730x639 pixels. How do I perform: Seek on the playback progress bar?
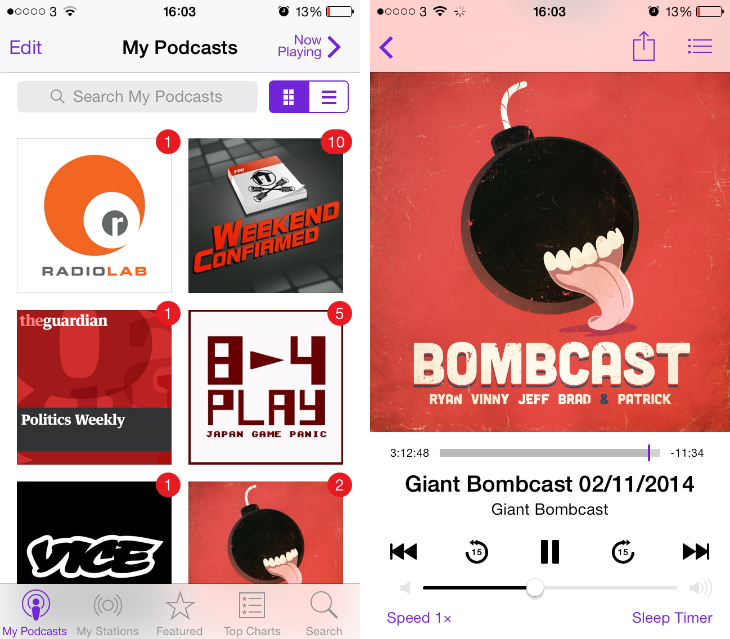coord(549,452)
